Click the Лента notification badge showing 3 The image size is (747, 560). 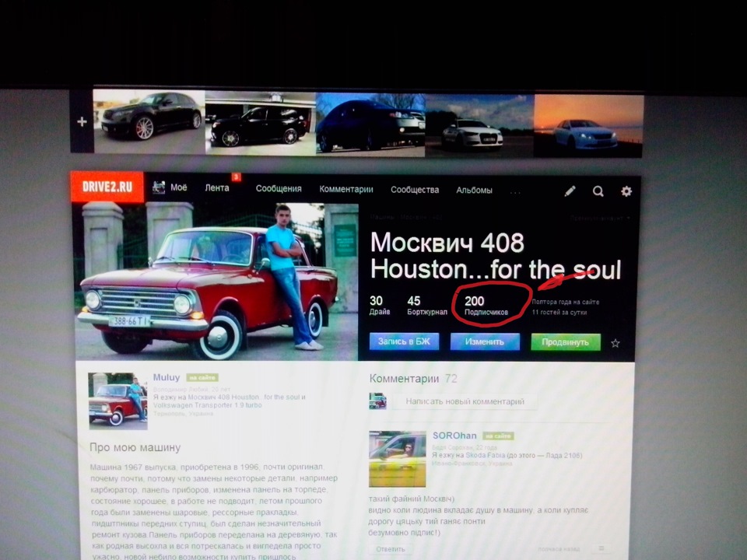236,177
